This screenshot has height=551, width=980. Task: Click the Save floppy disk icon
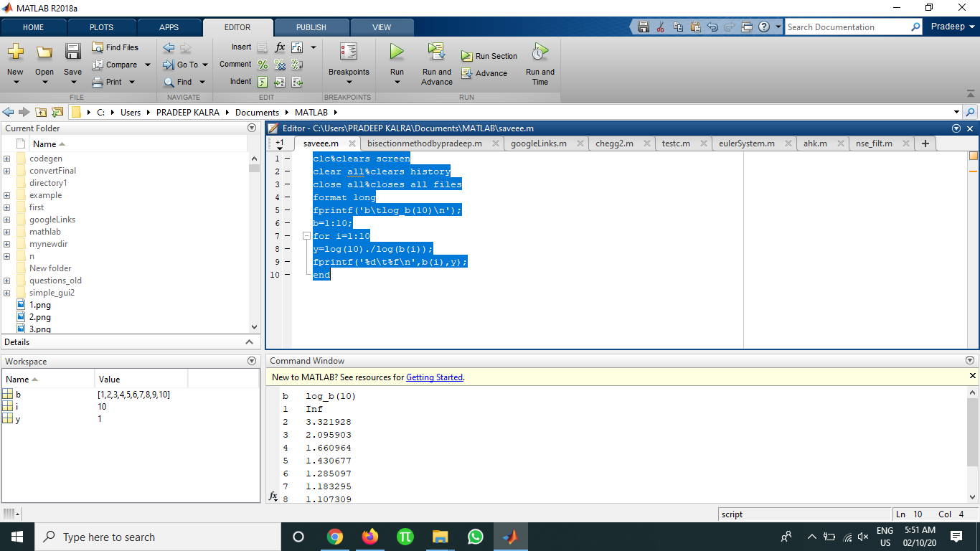72,52
